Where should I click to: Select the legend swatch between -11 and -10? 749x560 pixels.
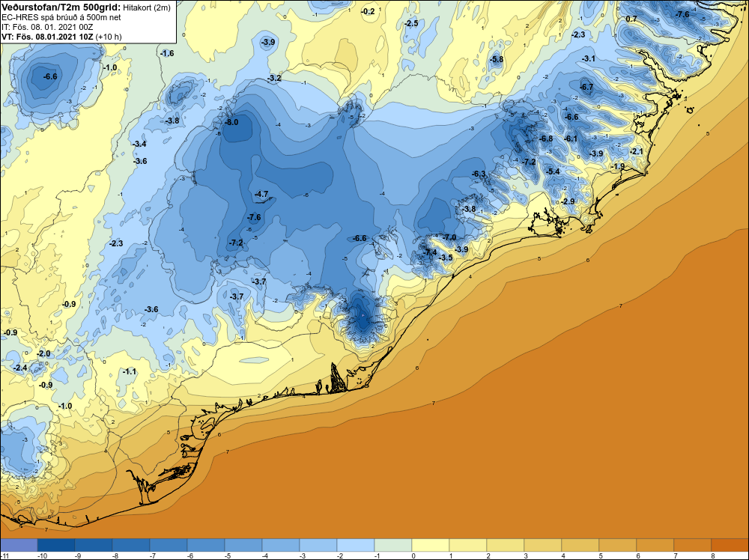tap(19, 545)
